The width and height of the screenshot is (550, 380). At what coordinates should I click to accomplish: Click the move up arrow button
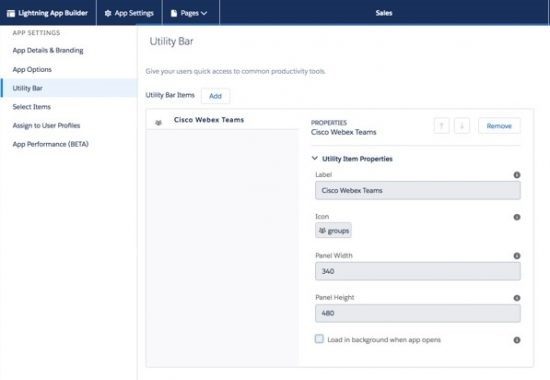442,126
